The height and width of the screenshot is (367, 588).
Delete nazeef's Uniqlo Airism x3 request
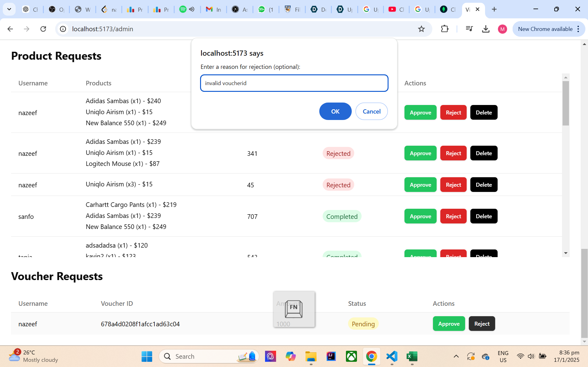(x=484, y=185)
